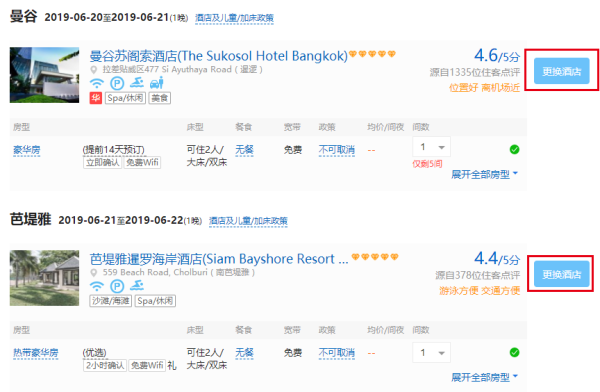Open 曼谷苏阁索酒店 hotel title link
The width and height of the screenshot is (600, 392).
(x=218, y=56)
